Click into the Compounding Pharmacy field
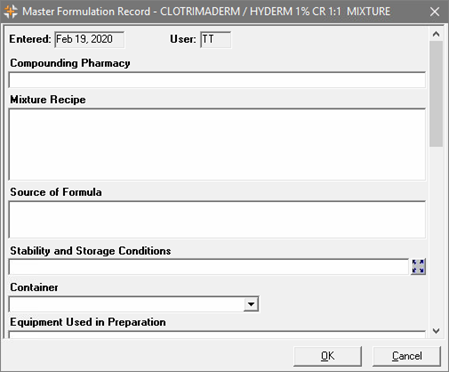Image resolution: width=449 pixels, height=372 pixels. click(217, 80)
